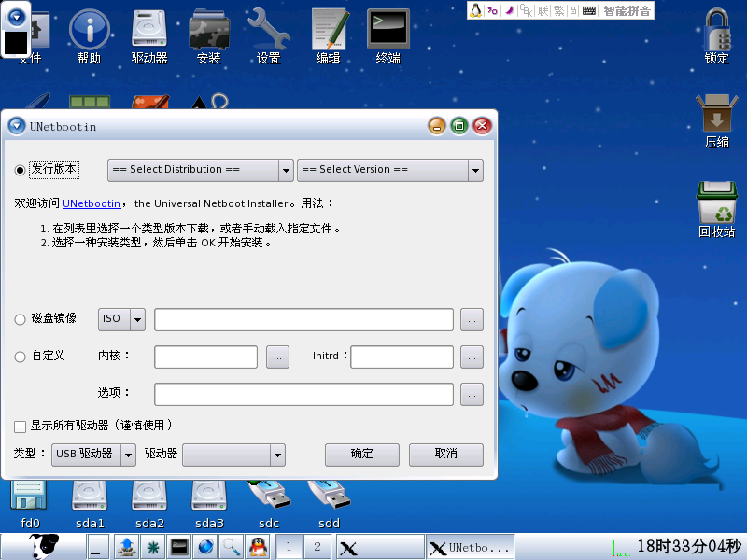747x560 pixels.
Task: Launch terminal from taskbar quick launch
Action: click(179, 547)
